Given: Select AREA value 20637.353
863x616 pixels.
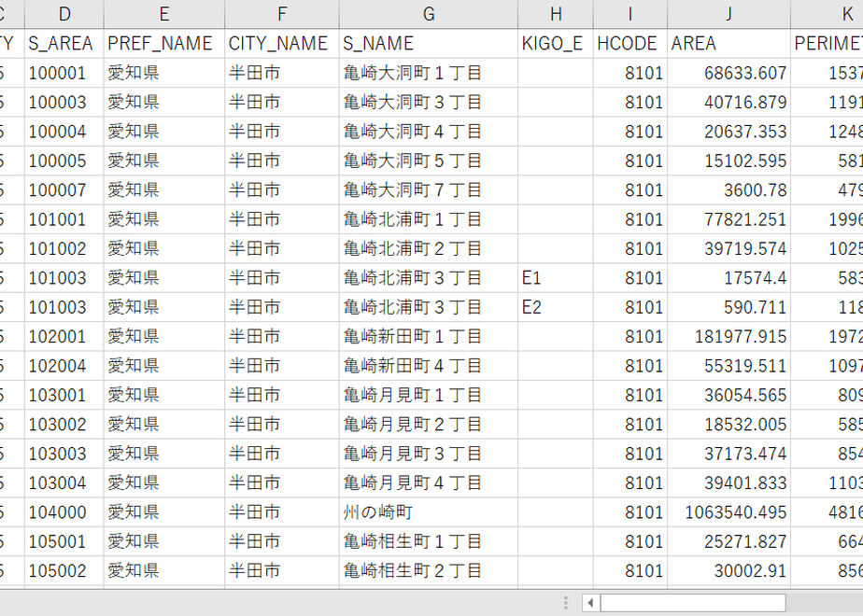Looking at the screenshot, I should point(729,132).
